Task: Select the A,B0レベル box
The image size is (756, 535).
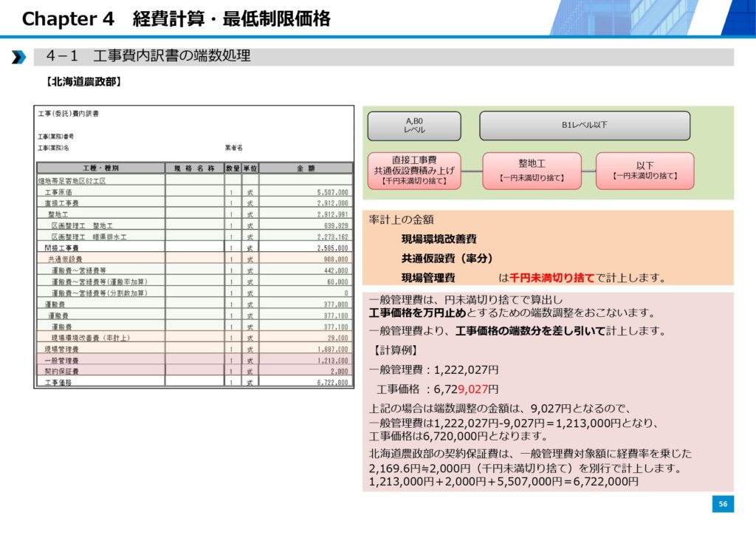Action: 413,126
